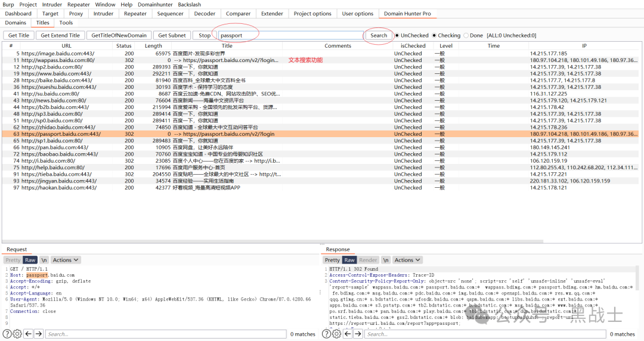Sort table by Status column header

point(123,45)
